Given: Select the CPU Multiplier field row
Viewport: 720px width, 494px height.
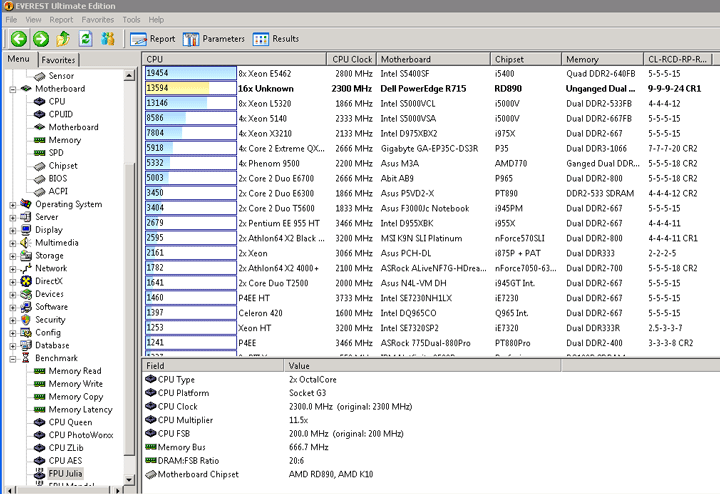Looking at the screenshot, I should point(351,420).
